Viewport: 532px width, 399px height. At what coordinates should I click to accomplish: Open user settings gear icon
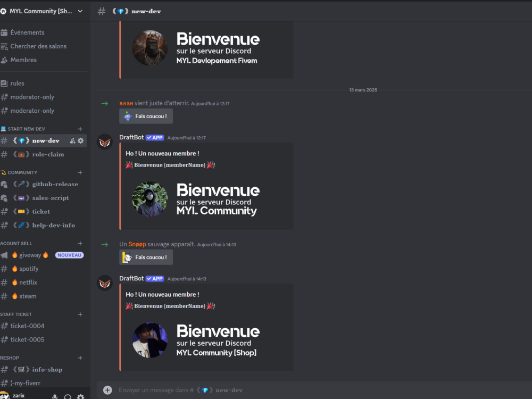[80, 396]
